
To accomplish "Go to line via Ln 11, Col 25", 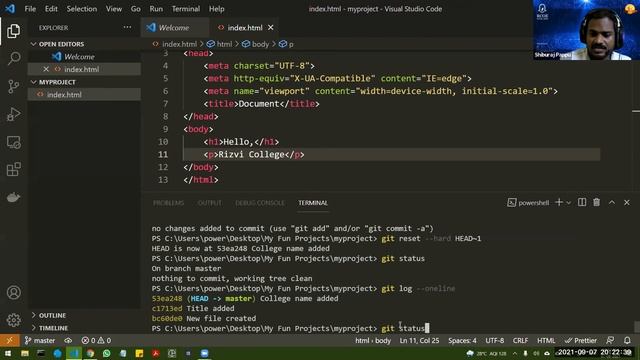I will [419, 340].
